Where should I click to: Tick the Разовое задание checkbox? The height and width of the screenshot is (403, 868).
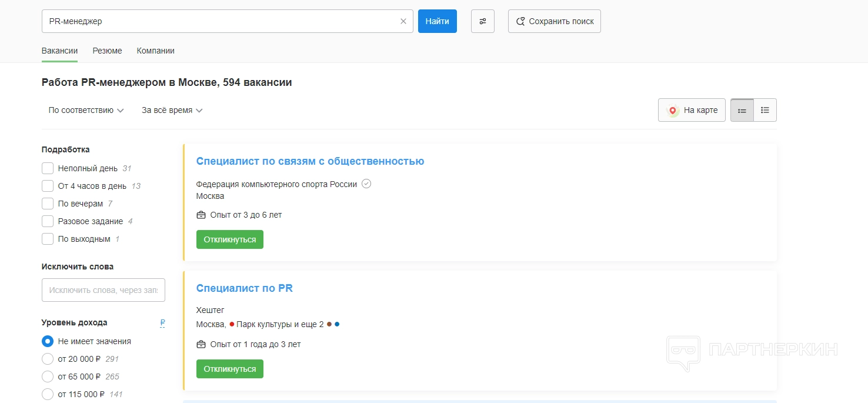point(48,222)
